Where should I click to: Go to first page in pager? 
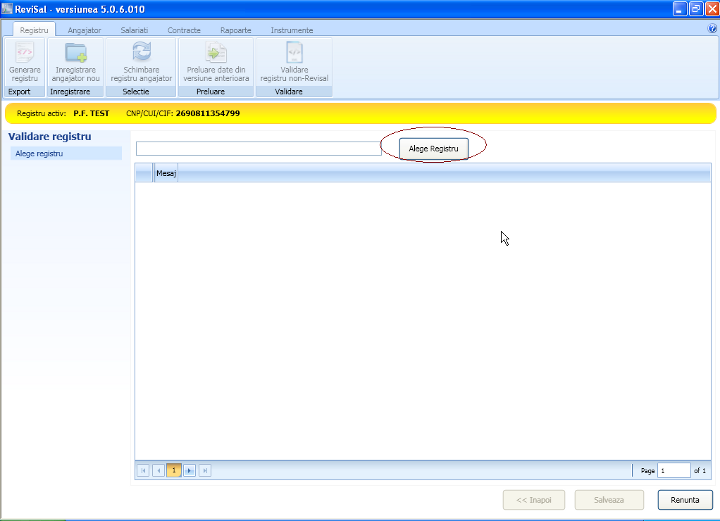[x=143, y=471]
